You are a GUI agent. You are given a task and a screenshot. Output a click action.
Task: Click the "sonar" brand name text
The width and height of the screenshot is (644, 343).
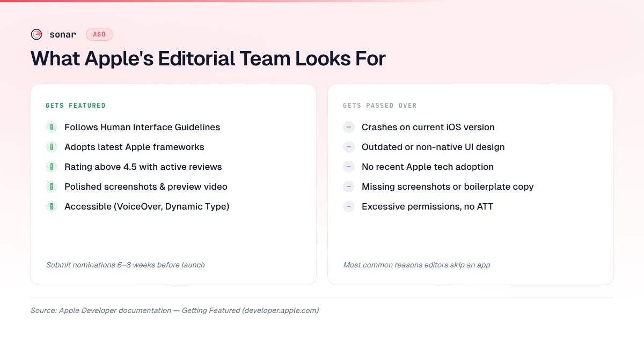coord(63,34)
